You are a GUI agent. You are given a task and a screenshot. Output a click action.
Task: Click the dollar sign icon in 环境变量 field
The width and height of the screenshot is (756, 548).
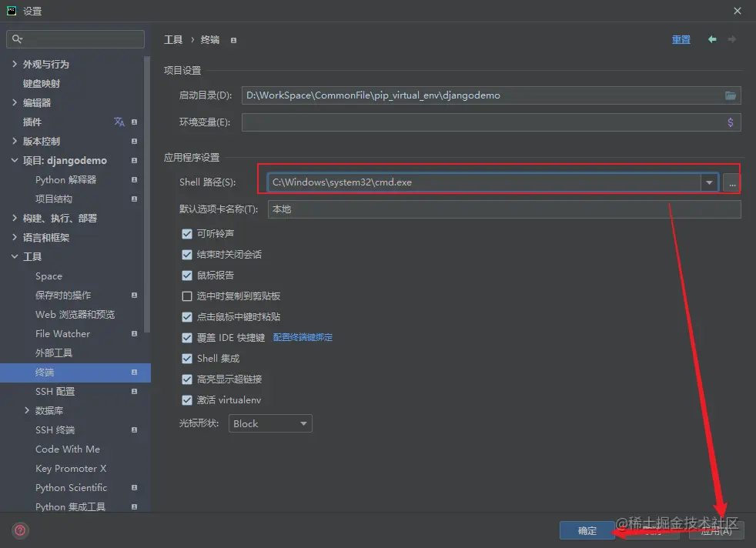[731, 122]
